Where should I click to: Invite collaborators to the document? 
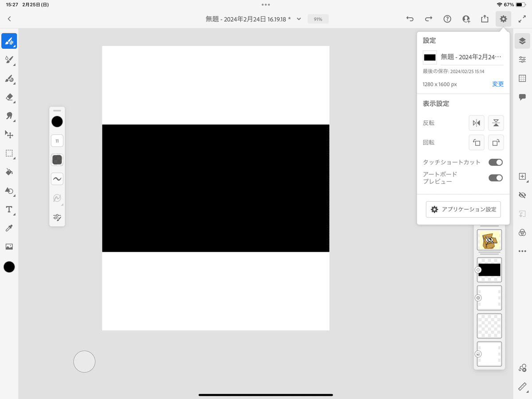466,19
